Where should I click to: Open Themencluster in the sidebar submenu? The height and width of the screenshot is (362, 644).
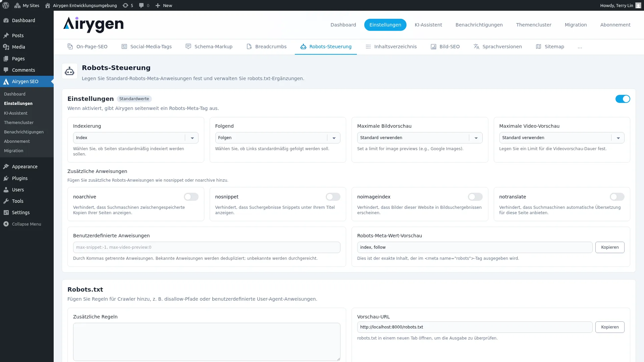click(19, 123)
